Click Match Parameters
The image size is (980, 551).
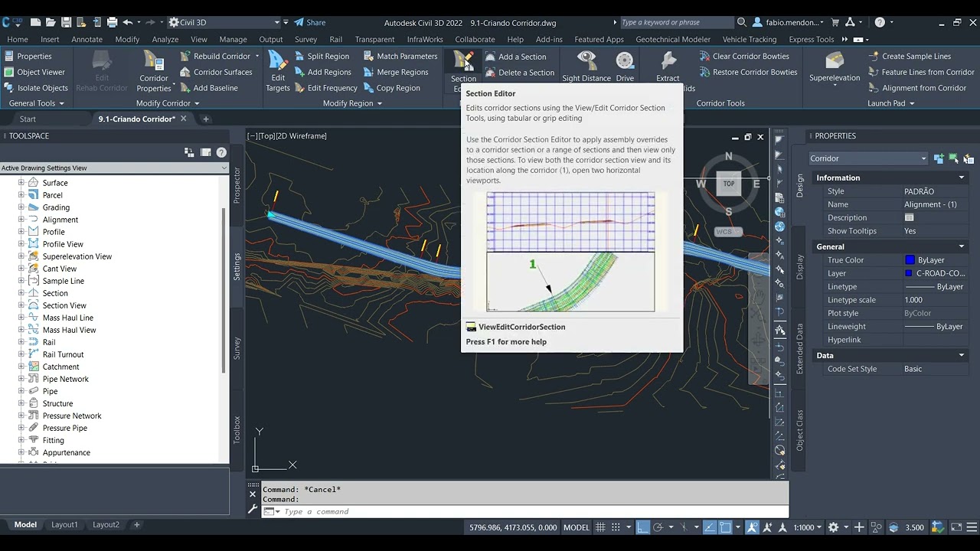pyautogui.click(x=400, y=56)
